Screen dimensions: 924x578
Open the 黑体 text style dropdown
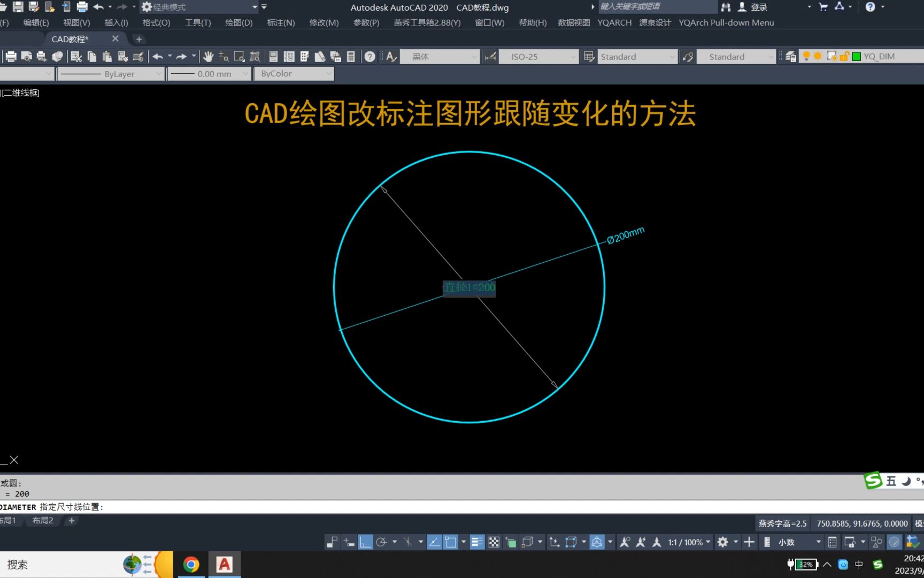click(474, 57)
